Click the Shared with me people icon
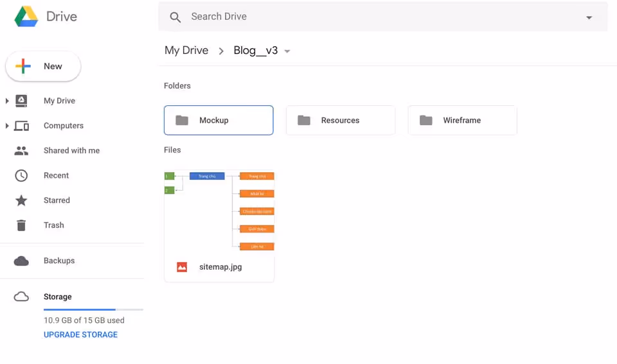 click(x=21, y=151)
